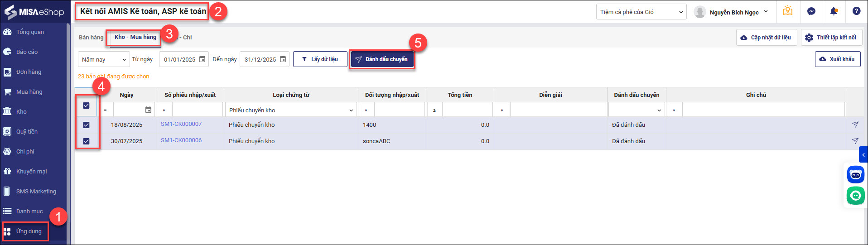Image resolution: width=868 pixels, height=245 pixels.
Task: Open the green chat support icon
Action: pos(856,196)
